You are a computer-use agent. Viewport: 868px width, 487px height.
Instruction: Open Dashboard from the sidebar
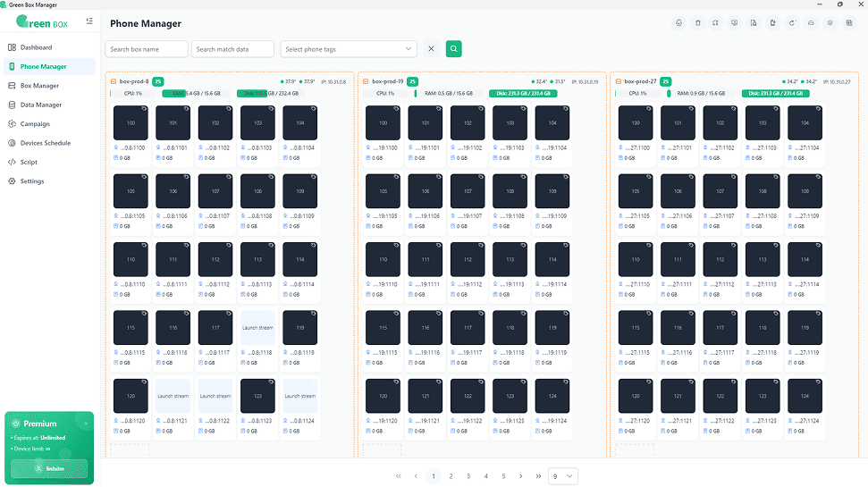click(x=49, y=47)
